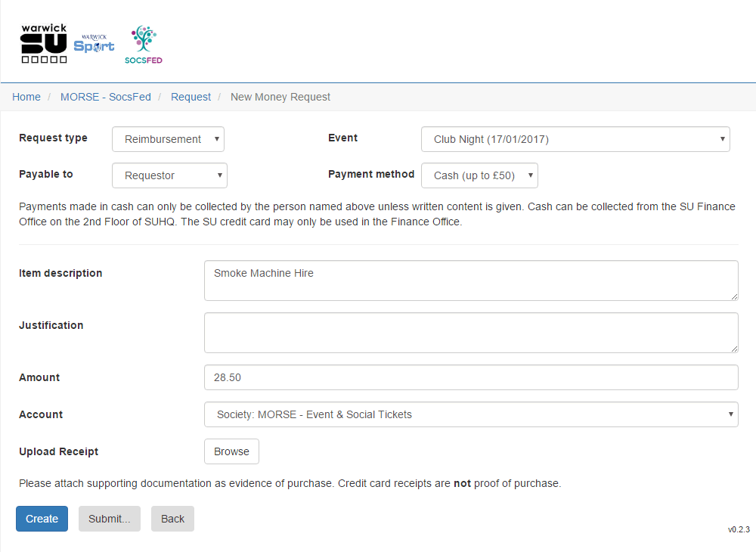Click the Upload Receipt label

59,451
